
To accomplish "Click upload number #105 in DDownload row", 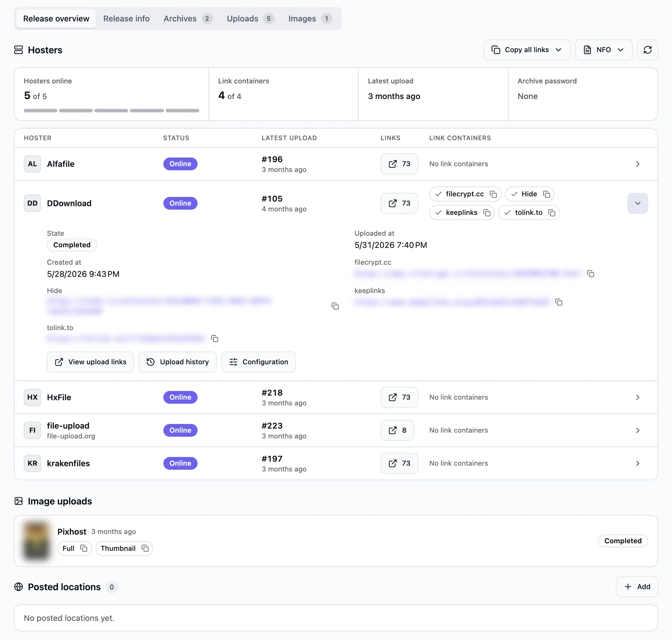I will pos(272,199).
